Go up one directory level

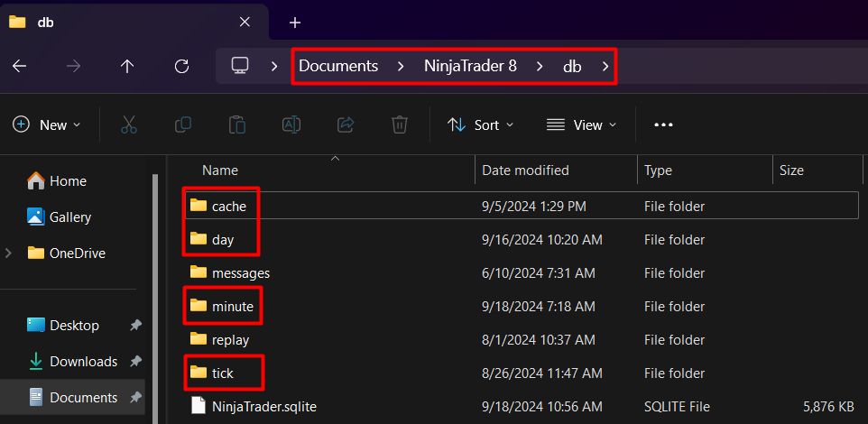tap(127, 66)
